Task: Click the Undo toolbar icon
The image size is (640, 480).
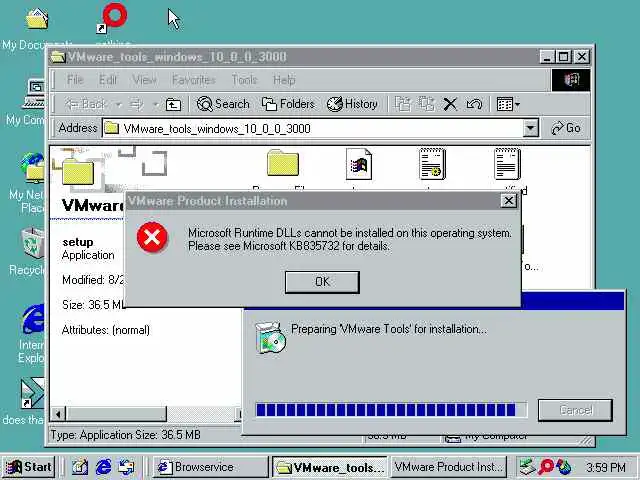Action: 474,104
